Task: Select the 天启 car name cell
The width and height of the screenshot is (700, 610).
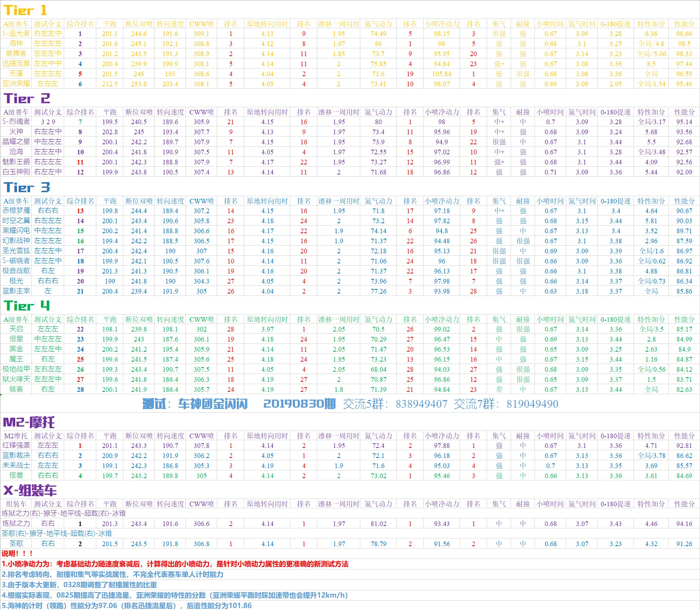Action: (x=16, y=329)
